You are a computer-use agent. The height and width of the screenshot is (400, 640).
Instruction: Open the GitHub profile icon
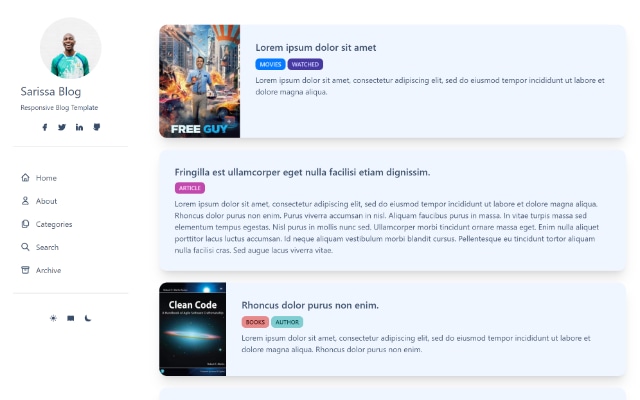pos(97,127)
